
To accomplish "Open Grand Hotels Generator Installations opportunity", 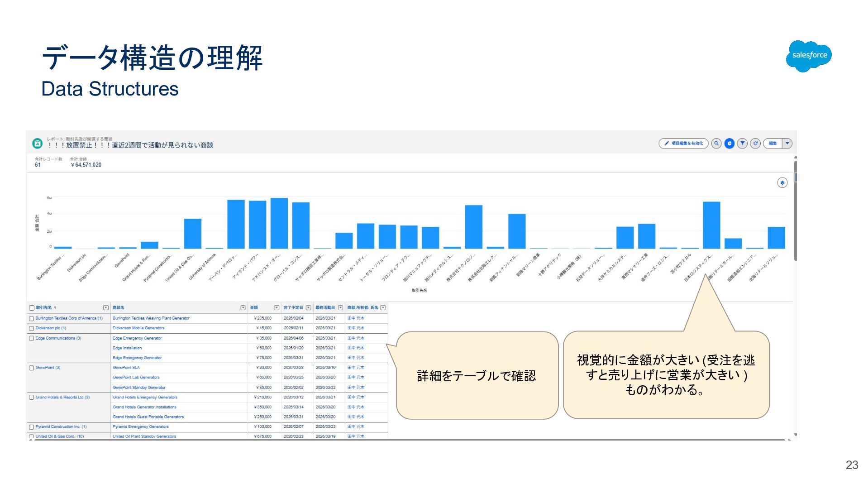I will tap(144, 407).
